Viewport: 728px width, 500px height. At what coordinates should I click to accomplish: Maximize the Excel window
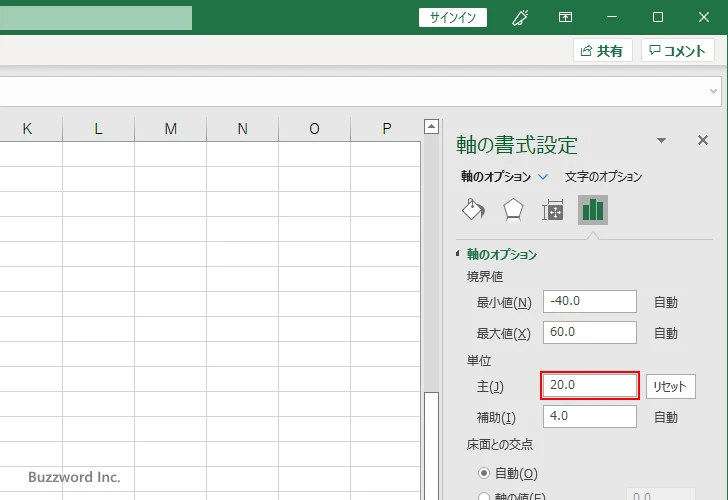click(x=657, y=18)
